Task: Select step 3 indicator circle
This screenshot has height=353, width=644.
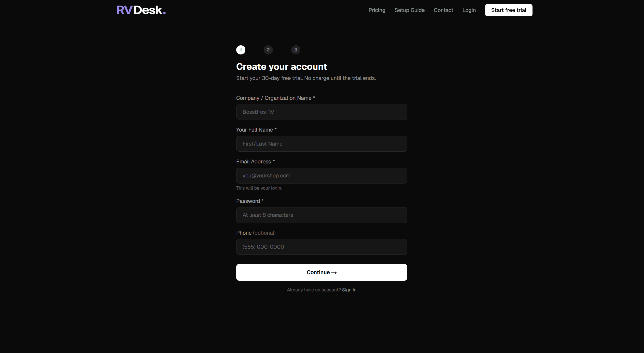Action: click(x=296, y=50)
